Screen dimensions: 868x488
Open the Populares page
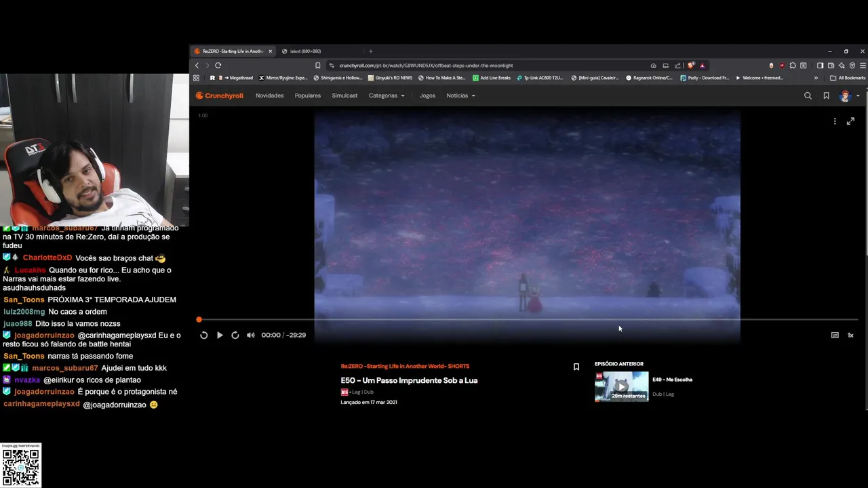coord(308,96)
